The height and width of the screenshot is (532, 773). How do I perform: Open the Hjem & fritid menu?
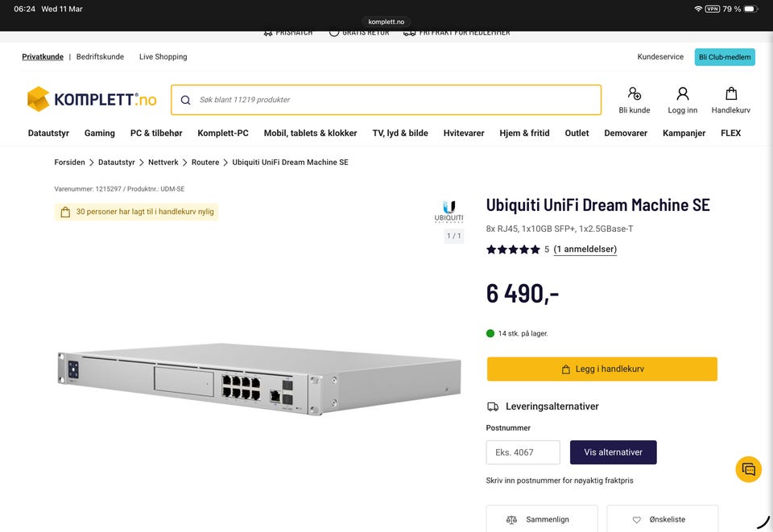[524, 133]
